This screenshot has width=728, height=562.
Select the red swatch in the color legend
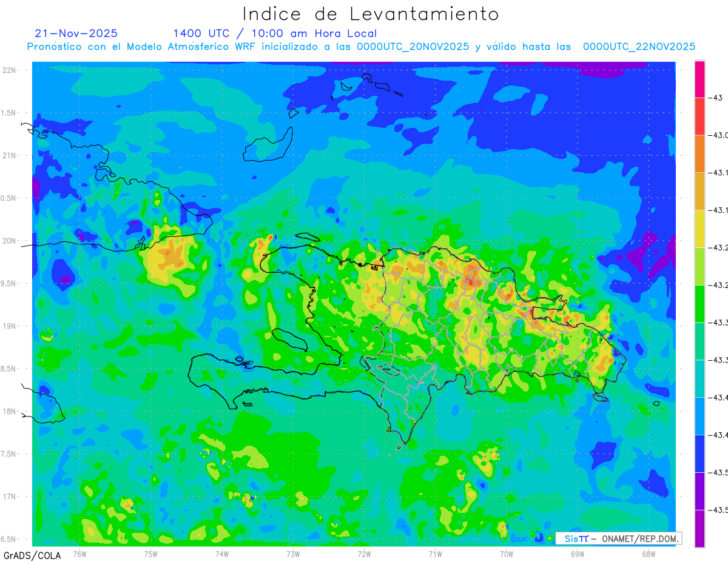[x=699, y=116]
